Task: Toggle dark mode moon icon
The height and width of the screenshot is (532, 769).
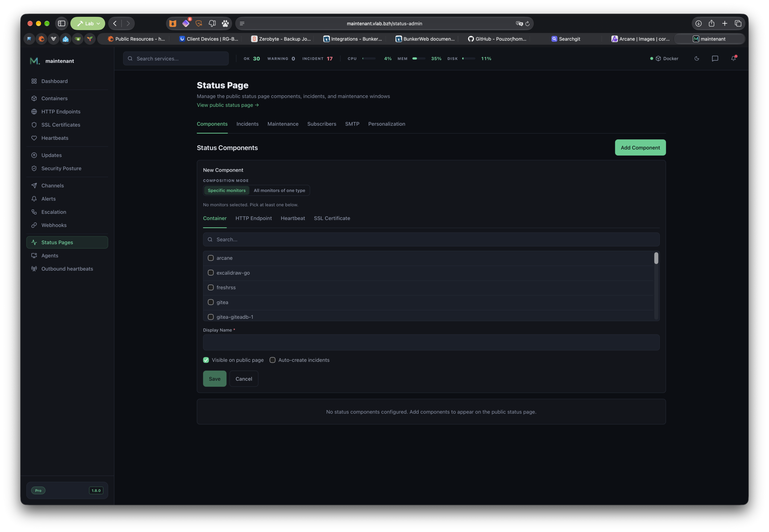Action: (697, 58)
